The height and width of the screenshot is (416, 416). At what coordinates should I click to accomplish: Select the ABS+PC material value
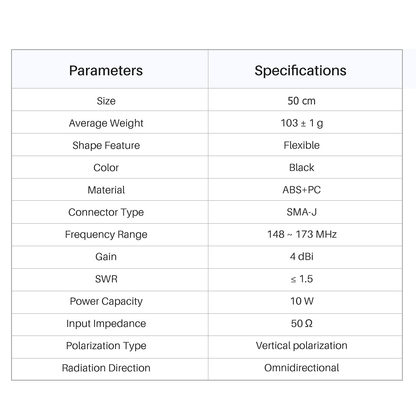(x=301, y=190)
